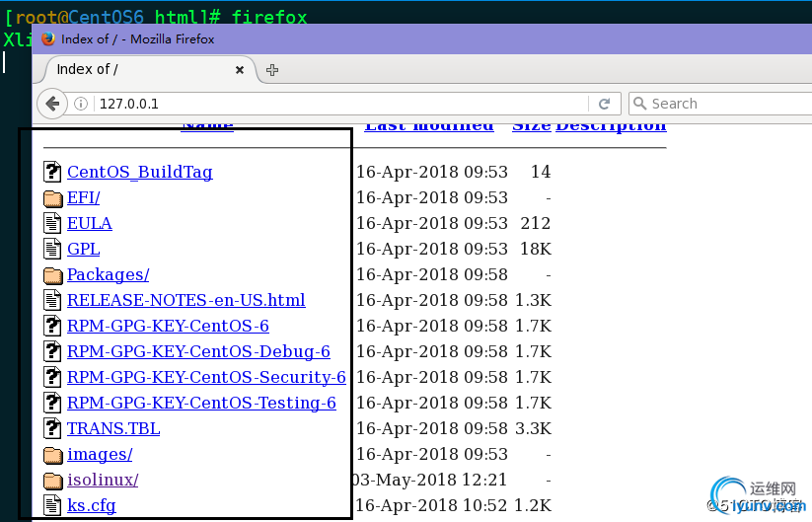Open a new tab with plus button
The height and width of the screenshot is (522, 812).
click(x=272, y=70)
